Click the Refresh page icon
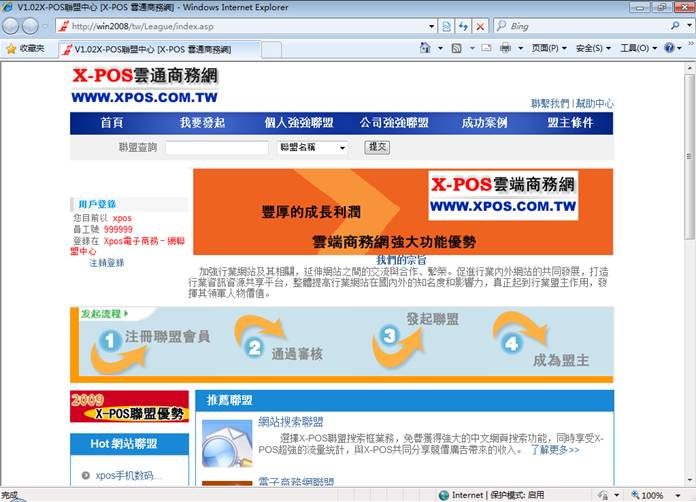 point(463,26)
